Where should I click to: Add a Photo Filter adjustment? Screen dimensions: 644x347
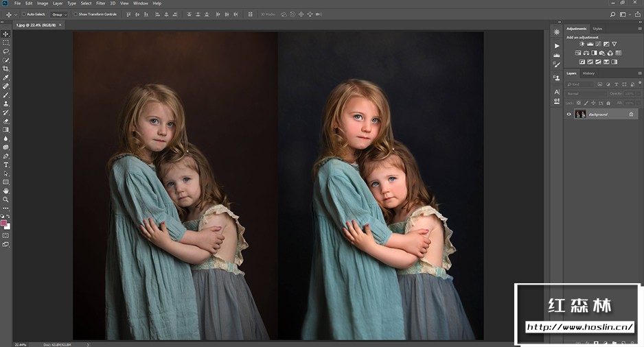602,53
